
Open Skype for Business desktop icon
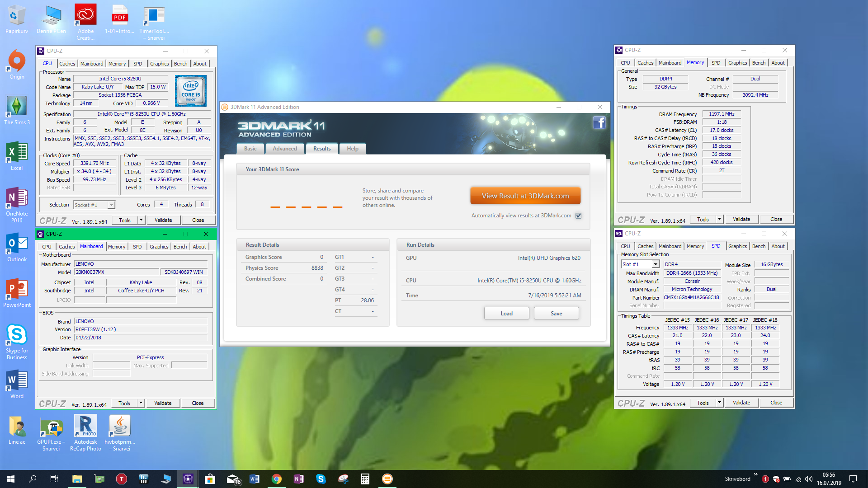pyautogui.click(x=17, y=342)
